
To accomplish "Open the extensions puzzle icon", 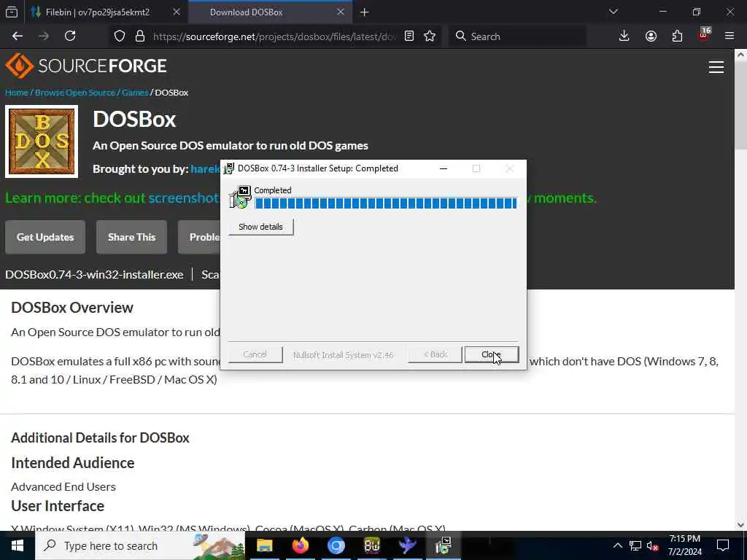I will pos(677,36).
